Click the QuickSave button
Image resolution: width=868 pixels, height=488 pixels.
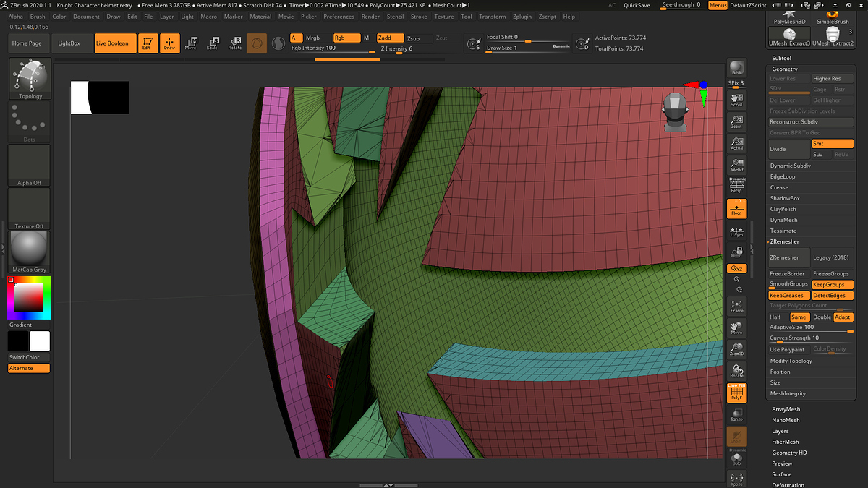tap(637, 5)
